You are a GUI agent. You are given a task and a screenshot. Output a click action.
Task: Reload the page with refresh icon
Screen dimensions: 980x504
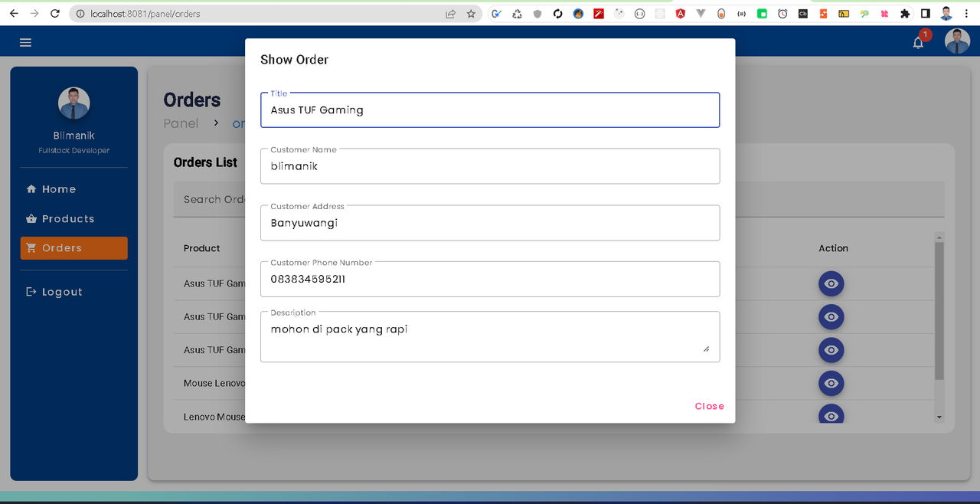tap(55, 14)
